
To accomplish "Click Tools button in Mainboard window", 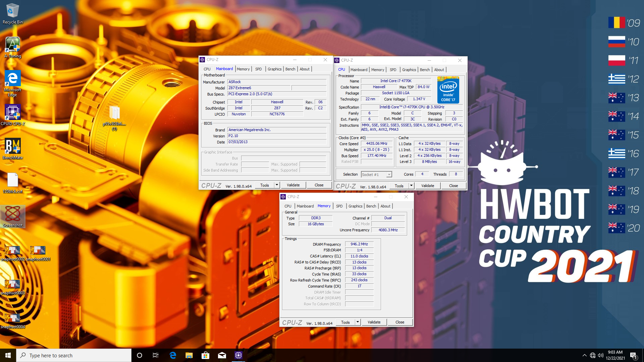I will (265, 185).
